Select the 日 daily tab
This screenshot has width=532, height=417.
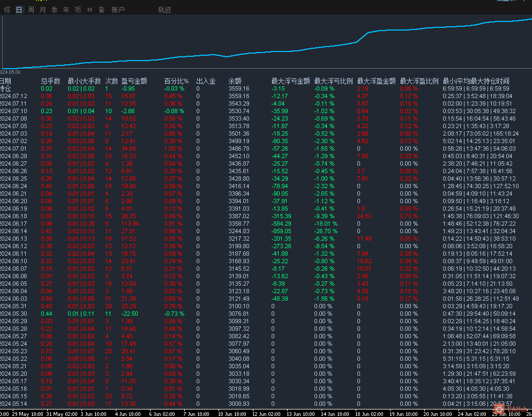[x=19, y=10]
